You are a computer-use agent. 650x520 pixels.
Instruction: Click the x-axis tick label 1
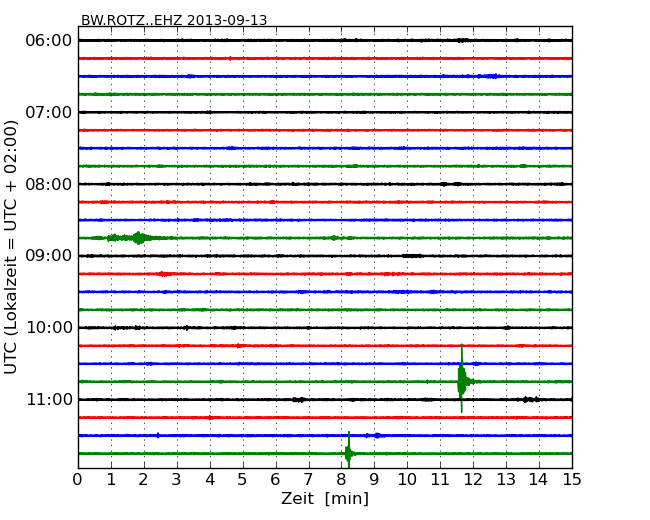coord(111,480)
